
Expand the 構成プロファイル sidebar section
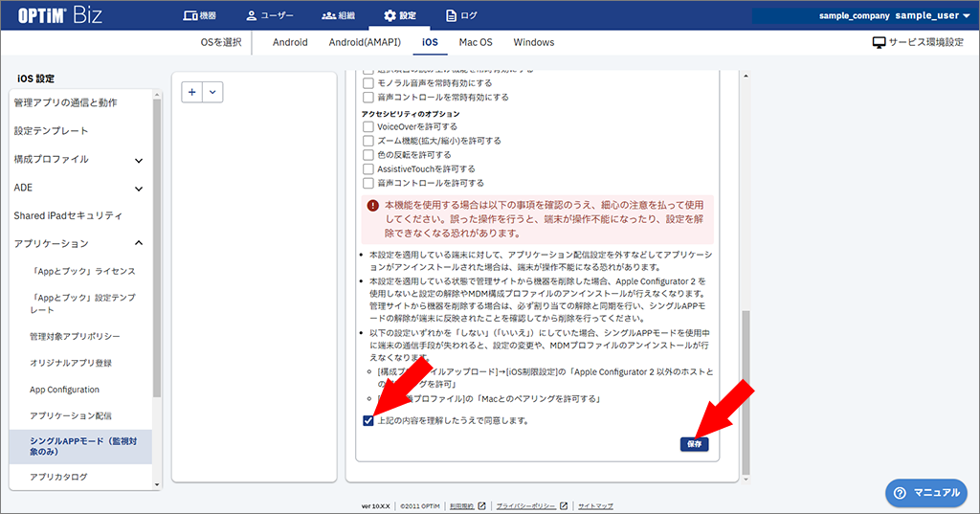click(139, 160)
